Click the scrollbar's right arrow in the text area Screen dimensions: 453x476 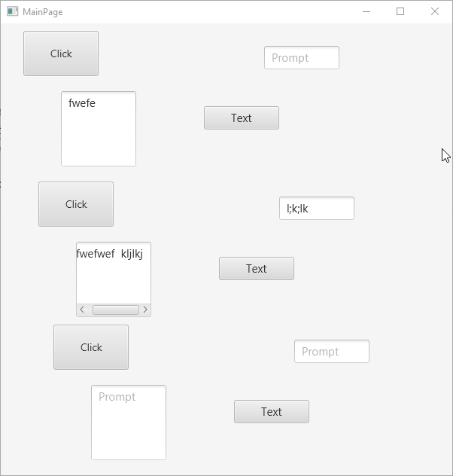tap(145, 310)
